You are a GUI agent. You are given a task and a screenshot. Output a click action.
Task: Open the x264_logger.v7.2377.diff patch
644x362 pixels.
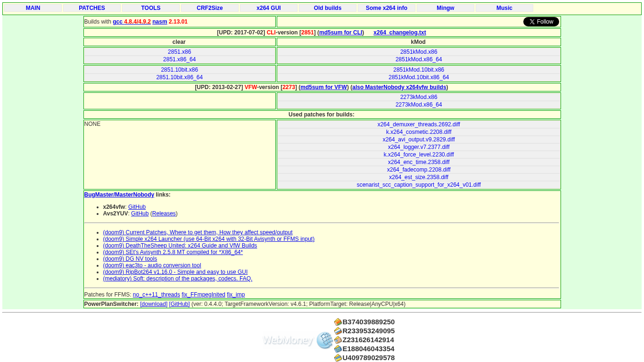[419, 147]
